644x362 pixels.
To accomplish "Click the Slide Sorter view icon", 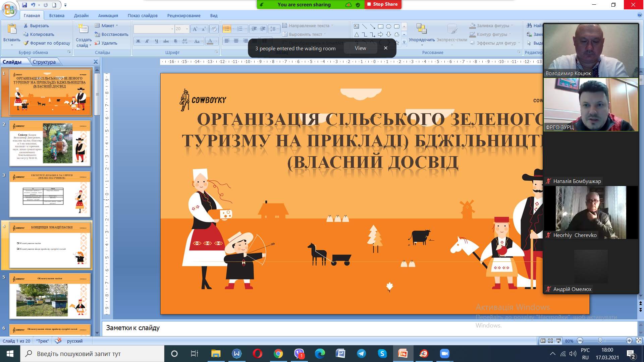I will (x=550, y=341).
